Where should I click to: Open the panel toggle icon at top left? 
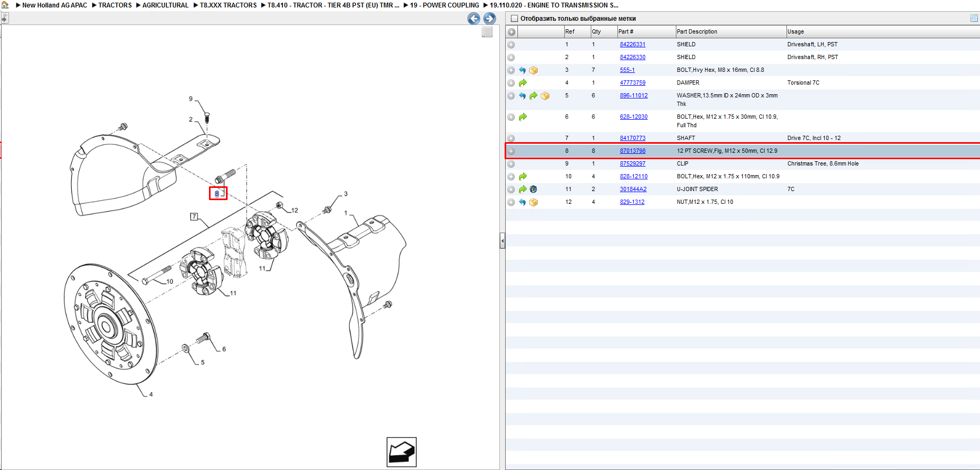(x=4, y=18)
